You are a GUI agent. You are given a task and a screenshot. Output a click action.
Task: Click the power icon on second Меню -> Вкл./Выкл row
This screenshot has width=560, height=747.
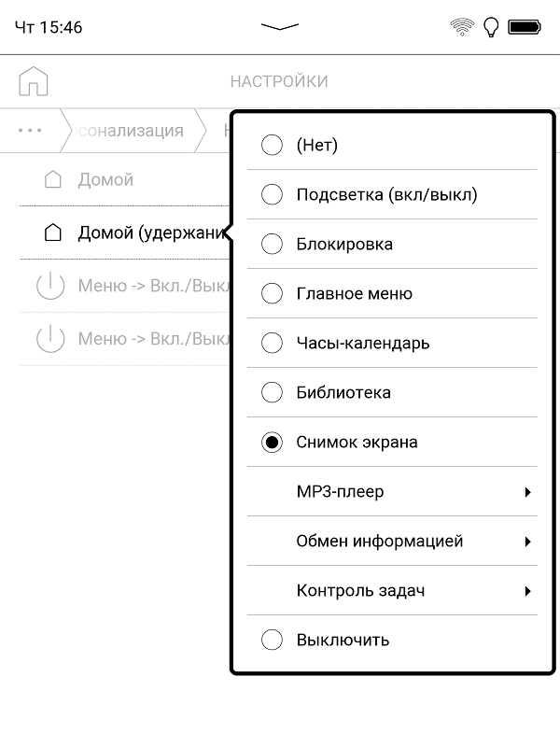[50, 339]
